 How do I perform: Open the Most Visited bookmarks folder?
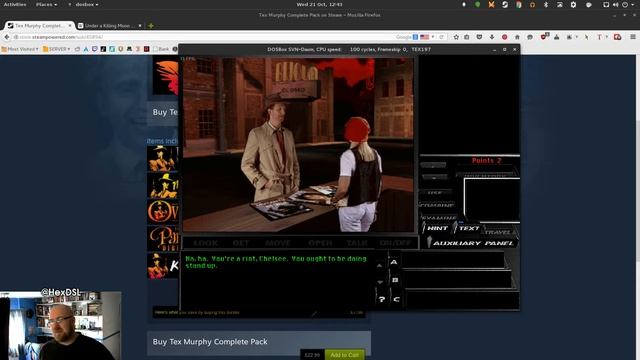point(20,49)
